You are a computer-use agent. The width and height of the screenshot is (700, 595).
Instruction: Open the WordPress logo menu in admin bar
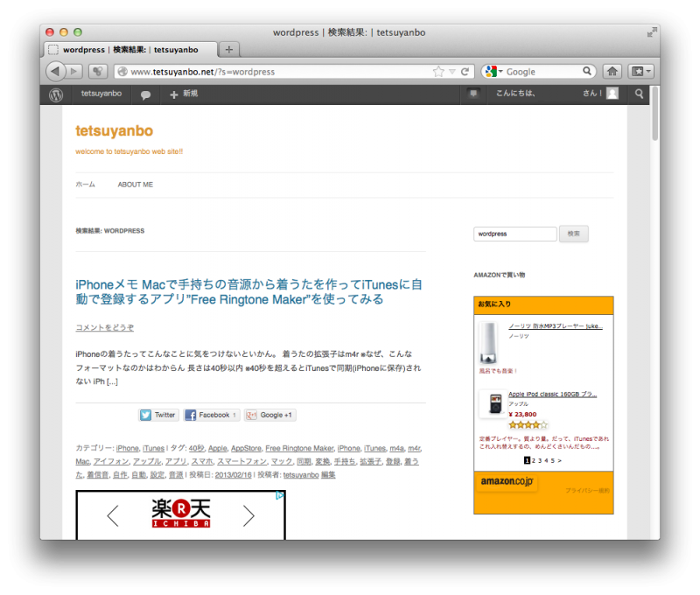point(56,94)
